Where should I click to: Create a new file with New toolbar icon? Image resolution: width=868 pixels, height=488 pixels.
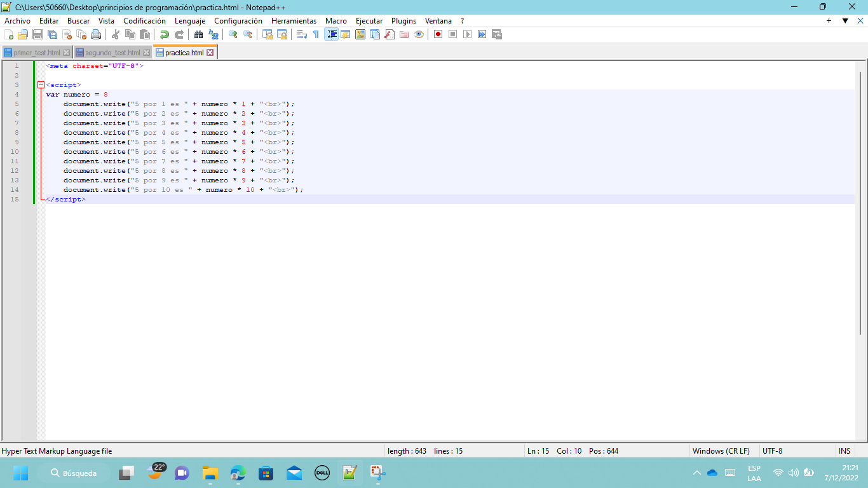(8, 34)
